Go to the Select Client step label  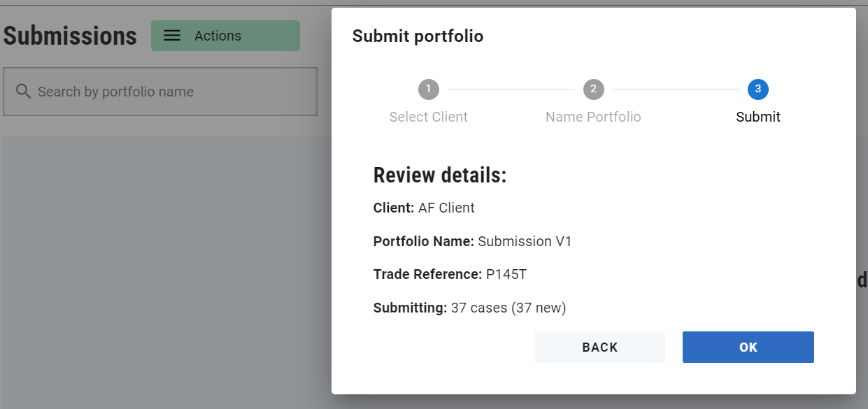428,117
